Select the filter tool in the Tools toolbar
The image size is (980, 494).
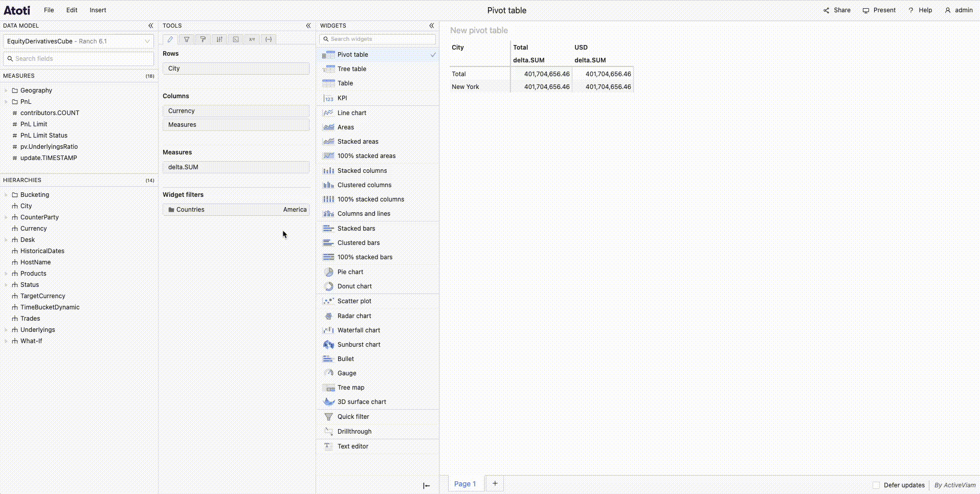[186, 39]
